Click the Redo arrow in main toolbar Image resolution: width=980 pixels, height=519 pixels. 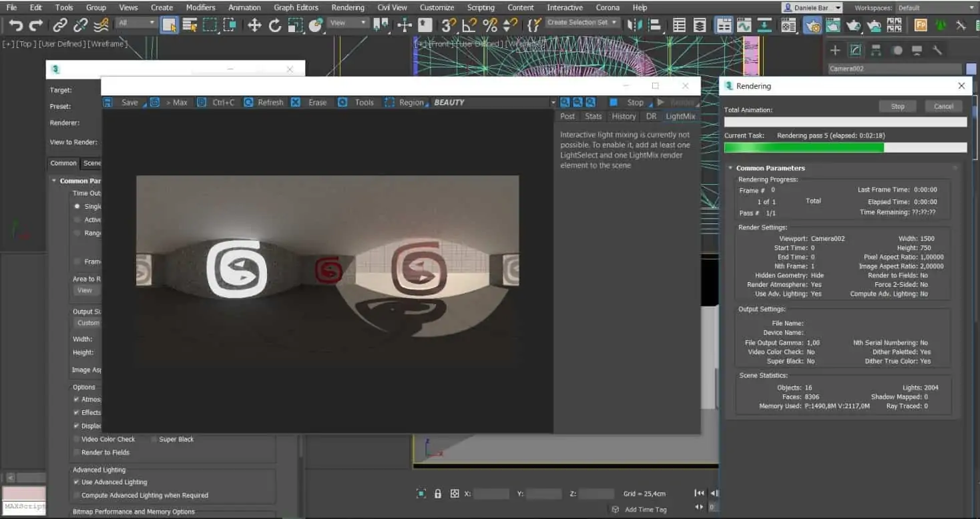pos(36,25)
